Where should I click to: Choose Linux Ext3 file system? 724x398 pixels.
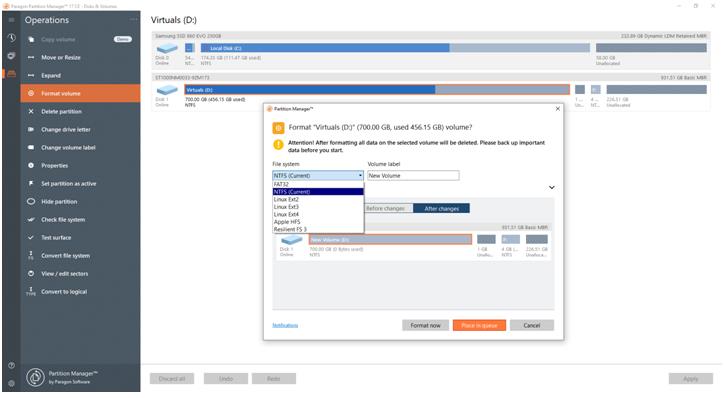point(318,207)
